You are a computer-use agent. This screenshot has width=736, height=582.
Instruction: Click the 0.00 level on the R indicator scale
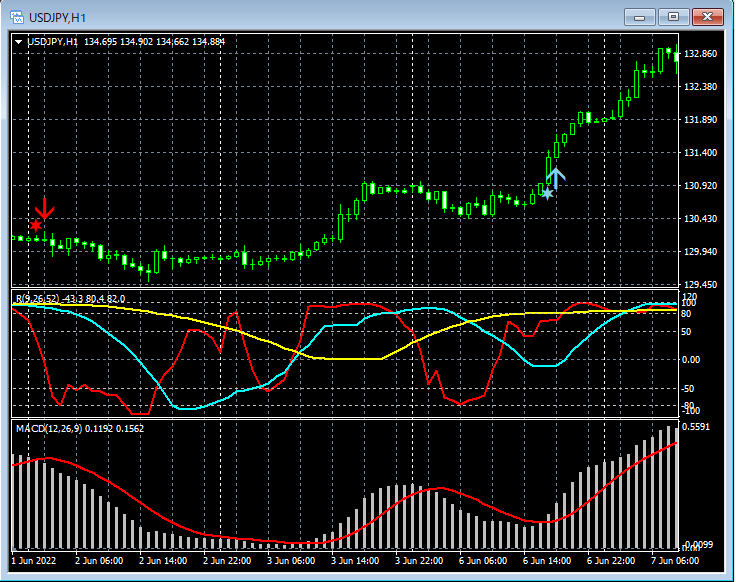pyautogui.click(x=691, y=360)
